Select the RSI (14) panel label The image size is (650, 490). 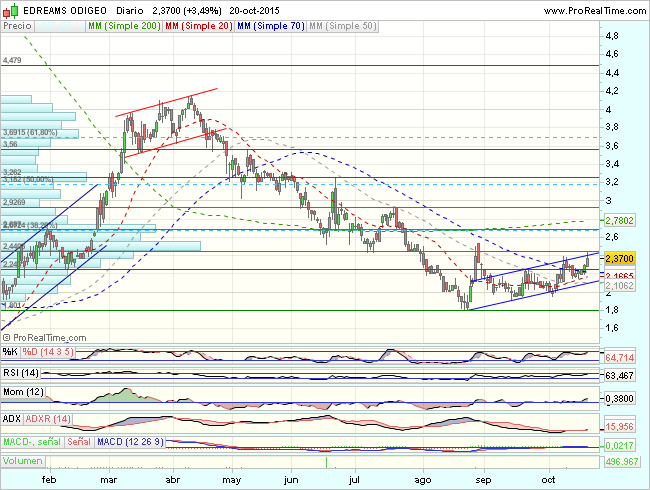pyautogui.click(x=21, y=373)
